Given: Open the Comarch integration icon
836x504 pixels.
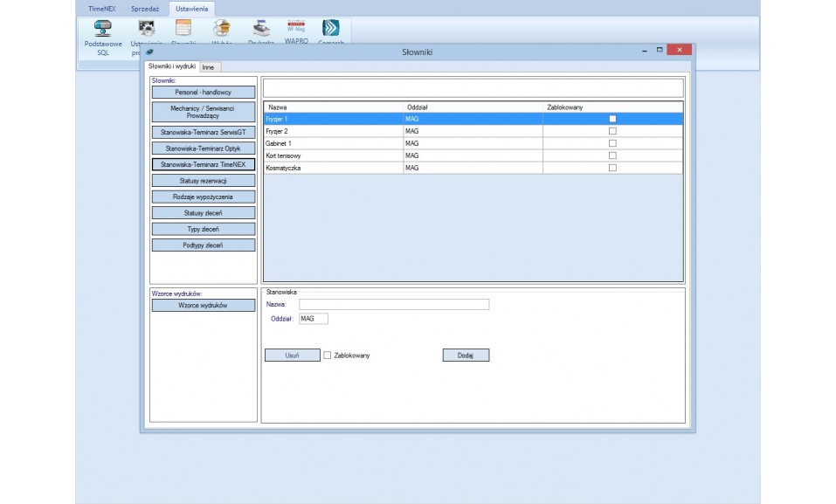Looking at the screenshot, I should pyautogui.click(x=330, y=29).
